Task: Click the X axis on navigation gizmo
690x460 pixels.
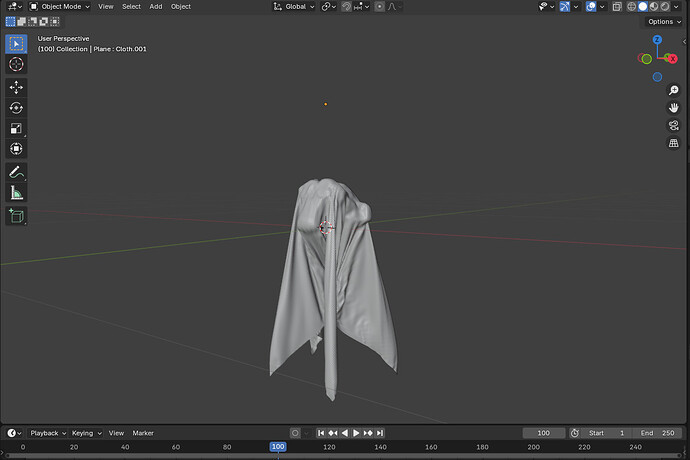Action: click(x=672, y=59)
